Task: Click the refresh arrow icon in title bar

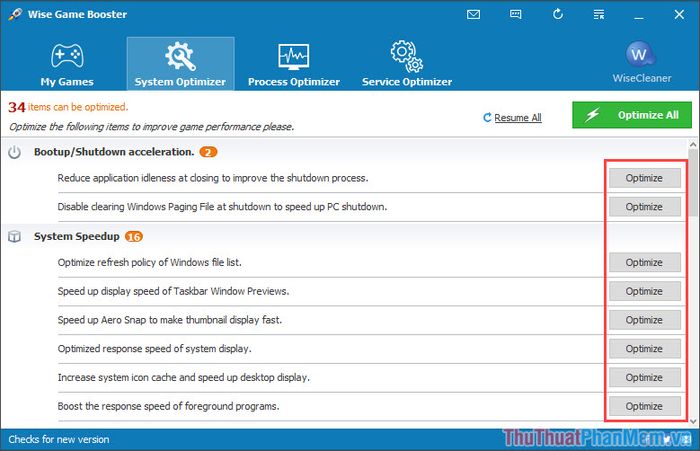Action: pyautogui.click(x=558, y=14)
